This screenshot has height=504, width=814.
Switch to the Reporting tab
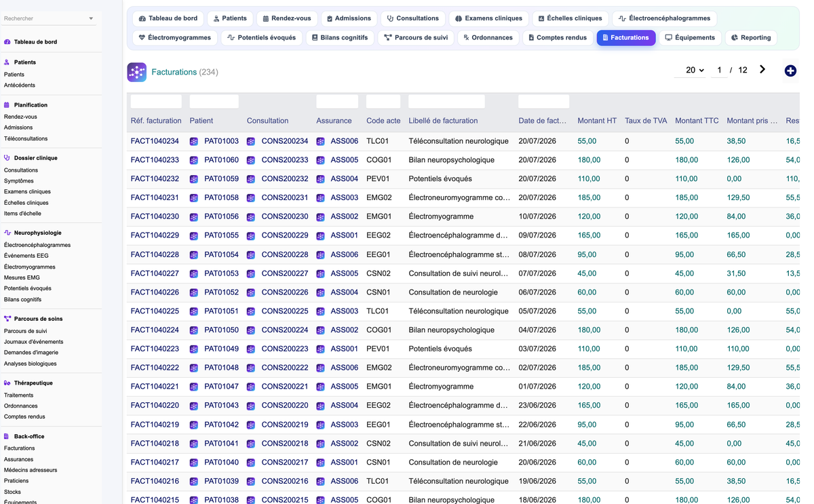click(751, 37)
